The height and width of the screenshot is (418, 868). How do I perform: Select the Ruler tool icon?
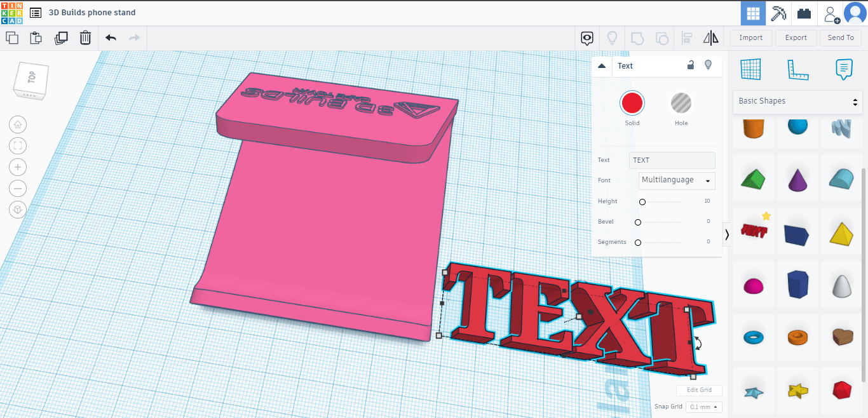point(797,69)
